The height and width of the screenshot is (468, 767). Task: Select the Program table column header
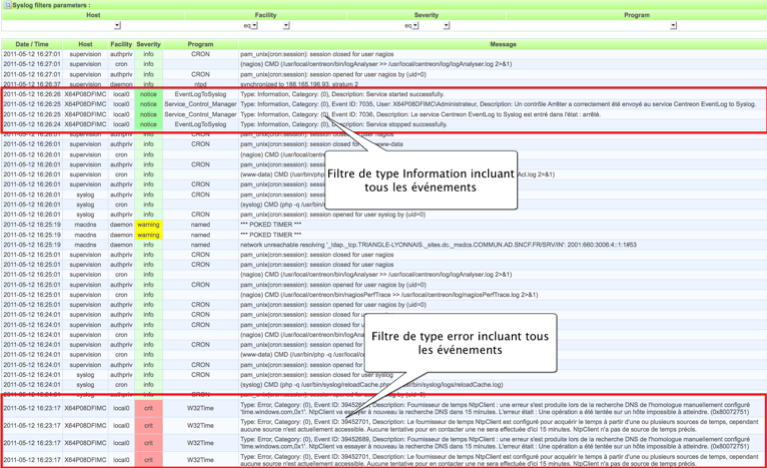click(200, 45)
